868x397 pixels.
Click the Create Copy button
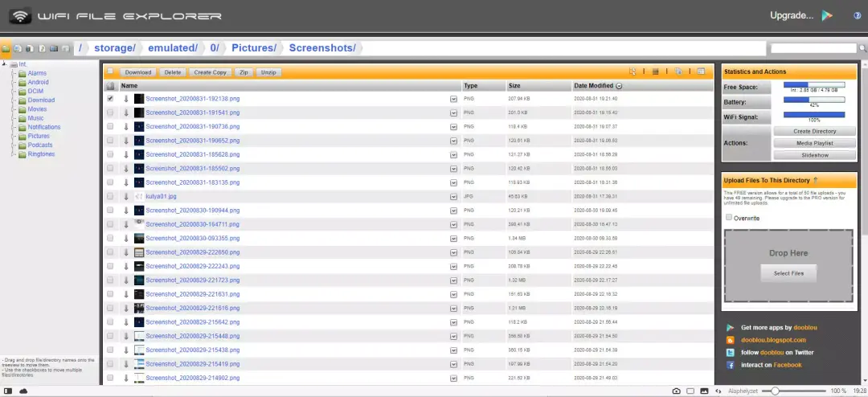211,72
